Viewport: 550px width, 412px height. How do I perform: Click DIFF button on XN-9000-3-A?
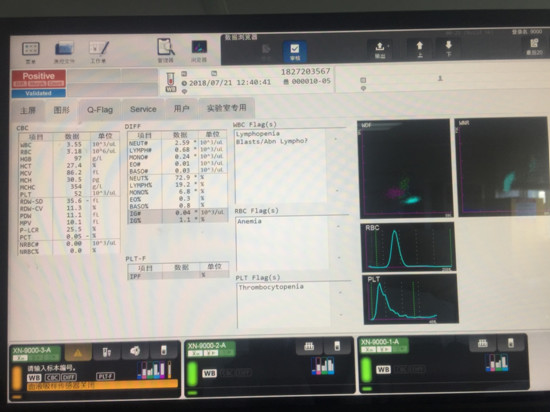point(69,377)
